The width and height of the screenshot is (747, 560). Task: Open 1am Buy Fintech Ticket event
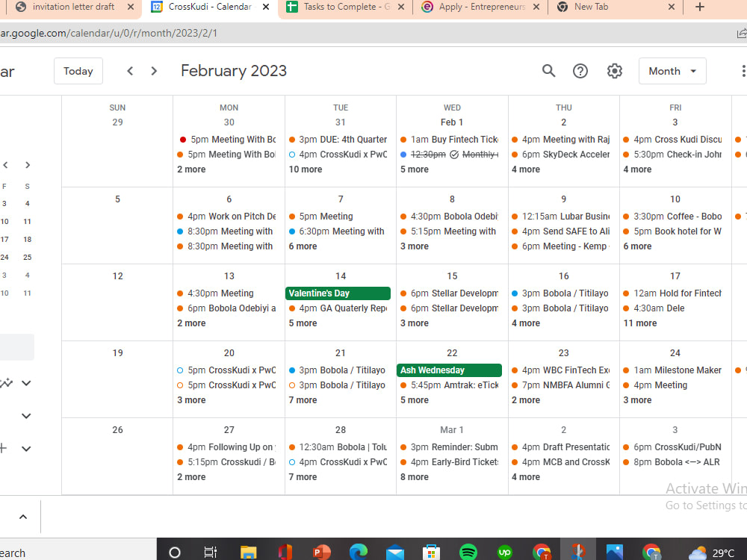click(x=449, y=140)
